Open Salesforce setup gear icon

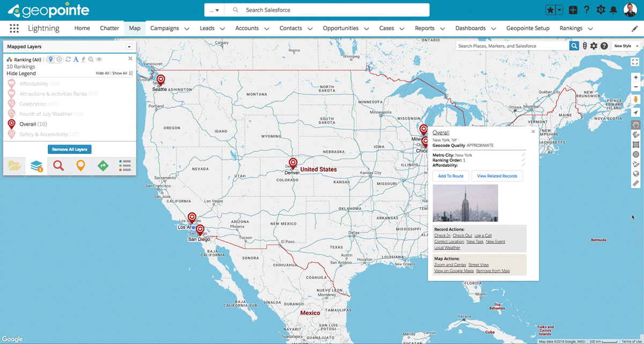pos(600,10)
